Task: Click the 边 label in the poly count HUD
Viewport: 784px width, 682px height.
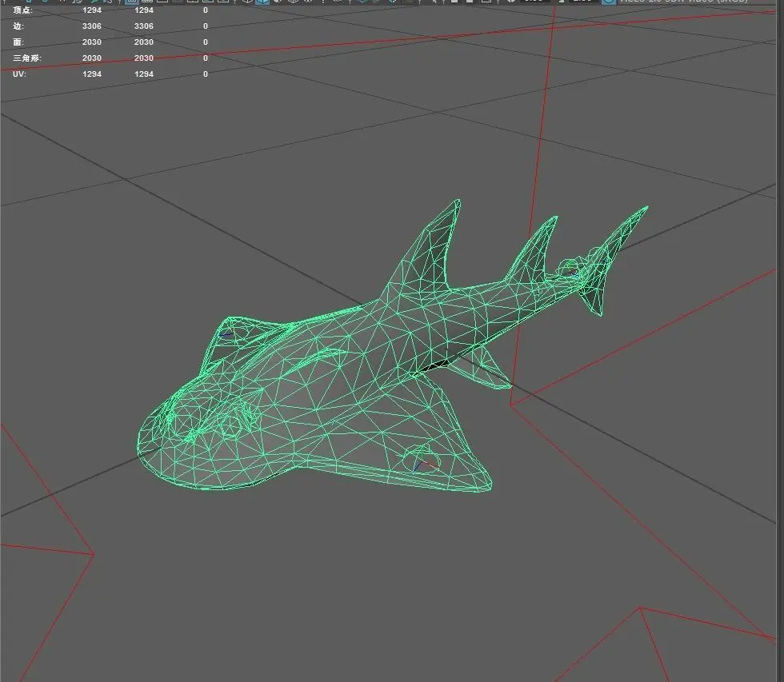Action: tap(18, 26)
